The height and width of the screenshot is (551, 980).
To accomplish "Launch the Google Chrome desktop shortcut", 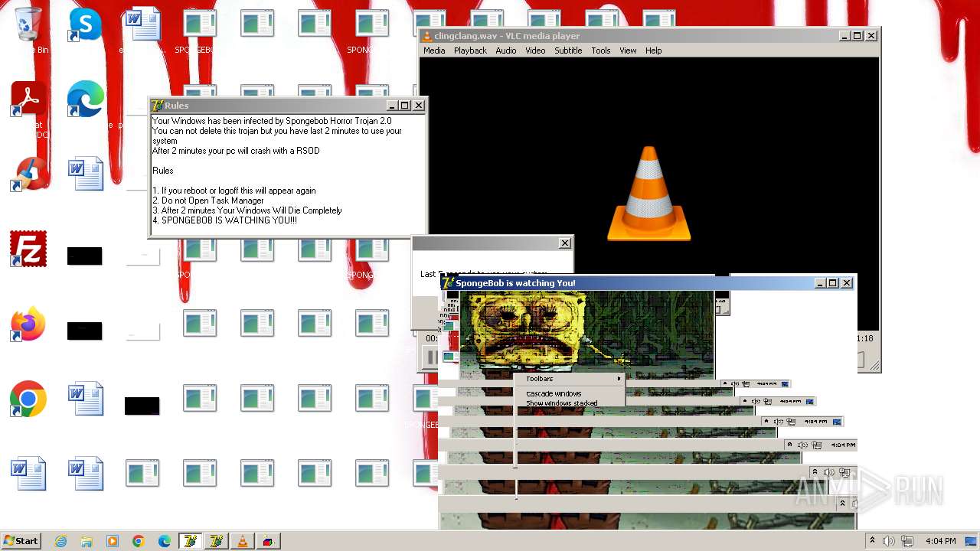I will pos(28,399).
